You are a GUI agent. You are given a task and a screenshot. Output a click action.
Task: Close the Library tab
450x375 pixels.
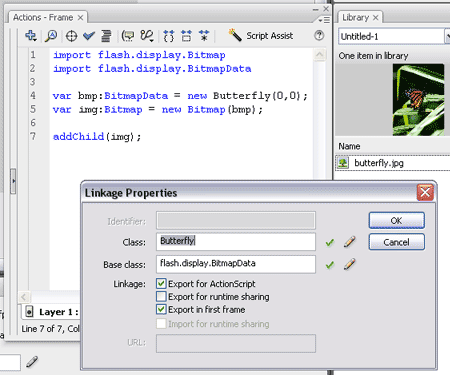point(376,17)
